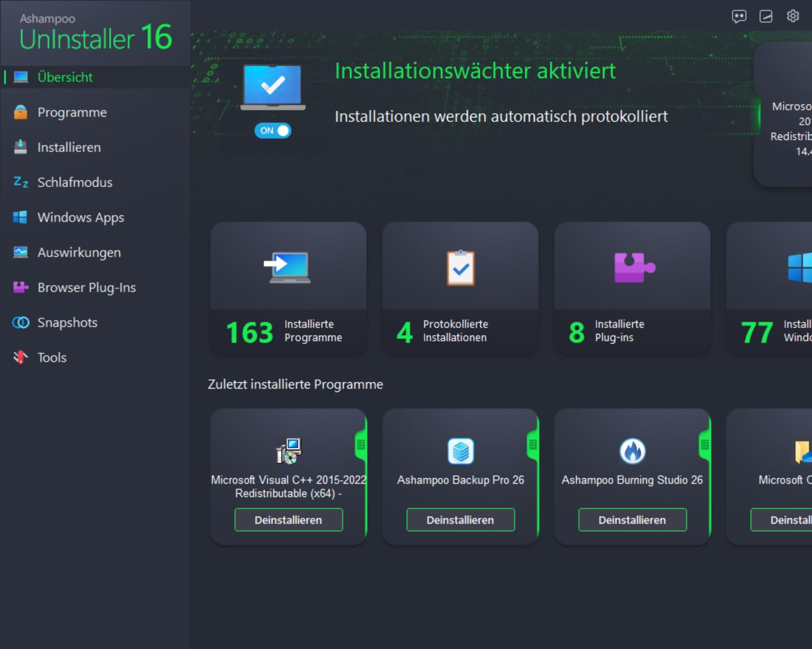The image size is (812, 649).
Task: Click the Programme bag icon
Action: (21, 112)
